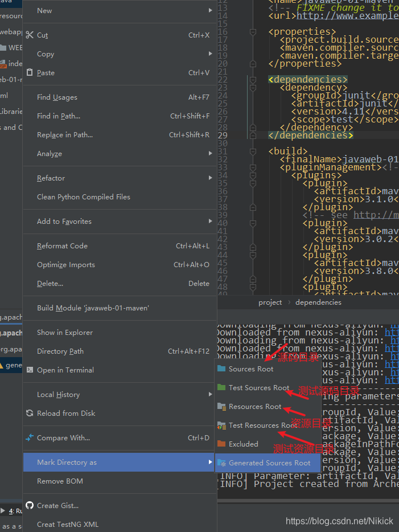Screen dimensions: 399x532
Task: Click the Cut scissors icon
Action: 30,35
